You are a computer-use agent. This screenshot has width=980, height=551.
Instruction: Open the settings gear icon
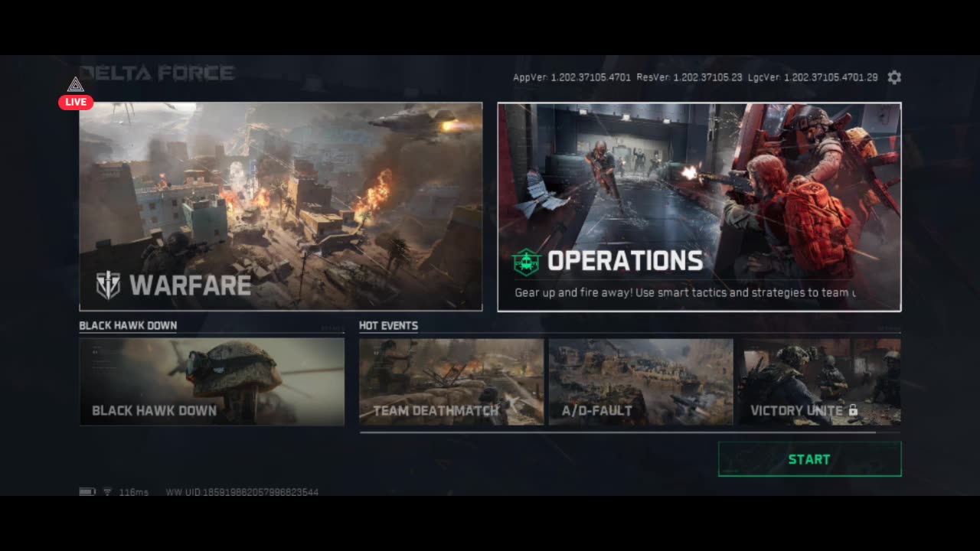pyautogui.click(x=894, y=77)
